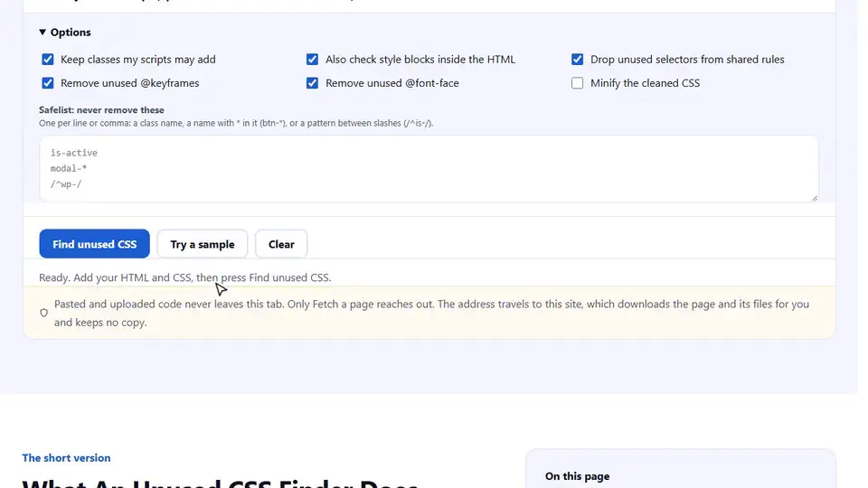This screenshot has width=868, height=488.
Task: Grab the safelist textarea resize handle
Action: (815, 198)
